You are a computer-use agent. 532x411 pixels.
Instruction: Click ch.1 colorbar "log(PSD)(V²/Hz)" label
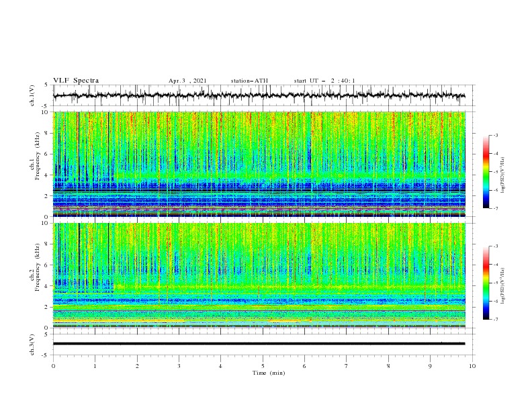[502, 175]
